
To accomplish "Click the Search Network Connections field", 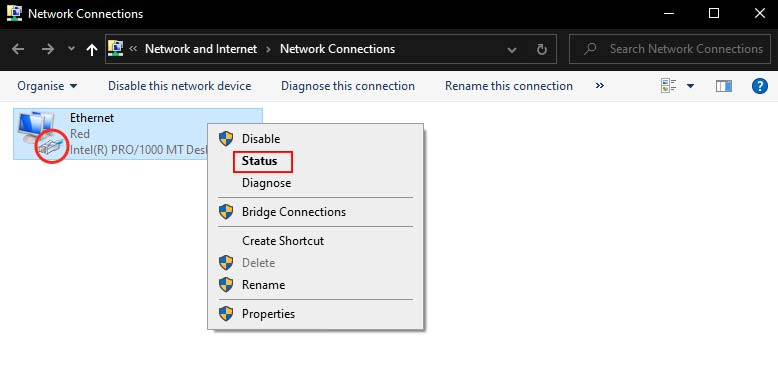I will pos(669,49).
